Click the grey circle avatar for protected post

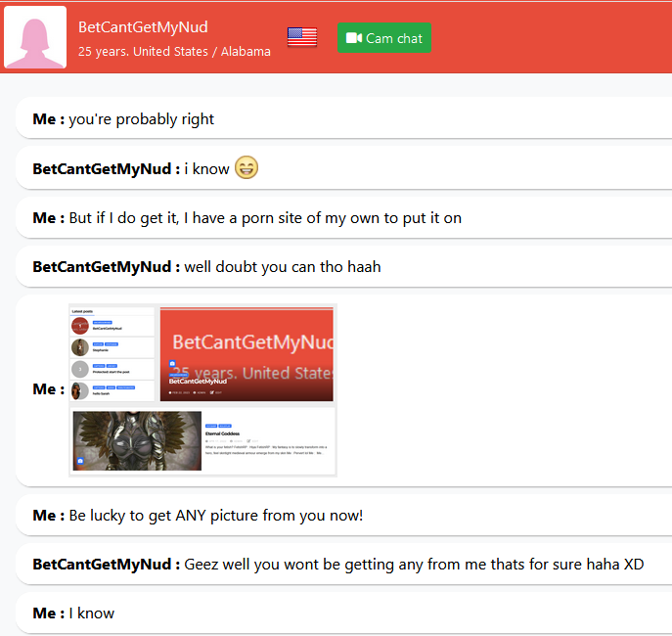(80, 369)
